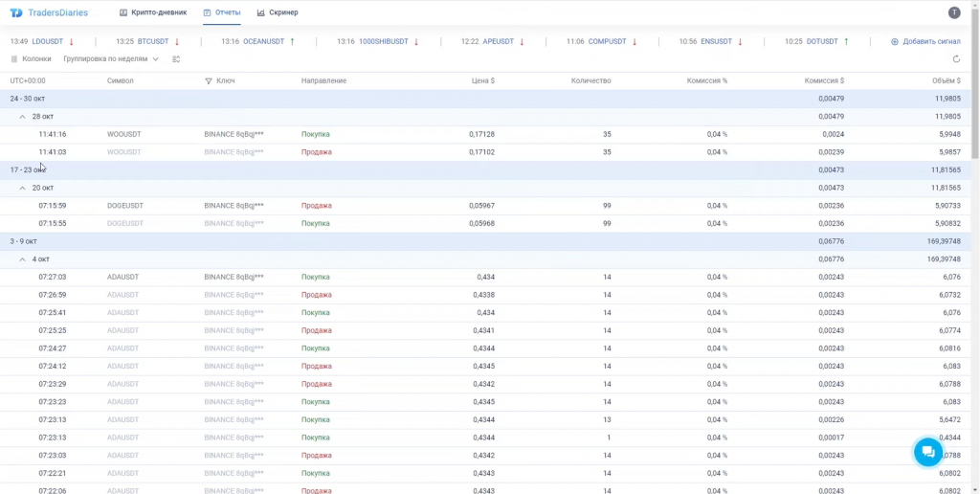
Task: Click the plus icon for Добавить сигнал
Action: point(895,42)
